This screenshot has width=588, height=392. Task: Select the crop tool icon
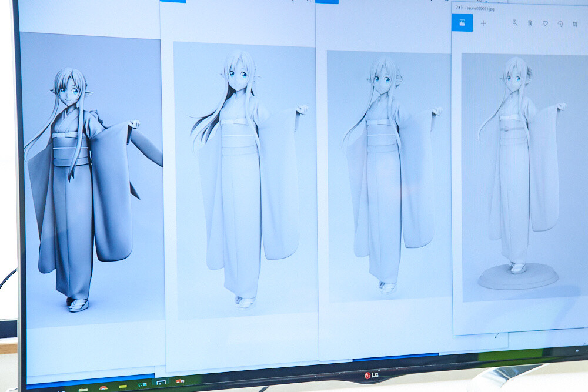point(575,24)
